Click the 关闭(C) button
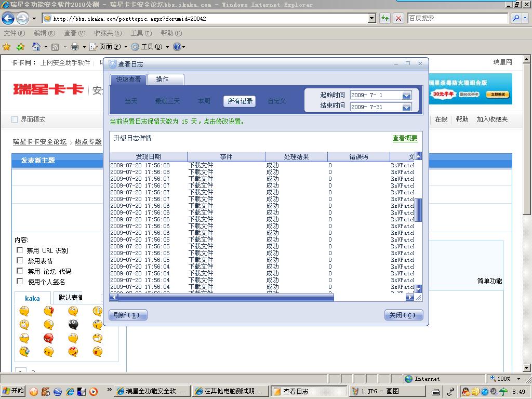This screenshot has height=399, width=532. (x=404, y=315)
